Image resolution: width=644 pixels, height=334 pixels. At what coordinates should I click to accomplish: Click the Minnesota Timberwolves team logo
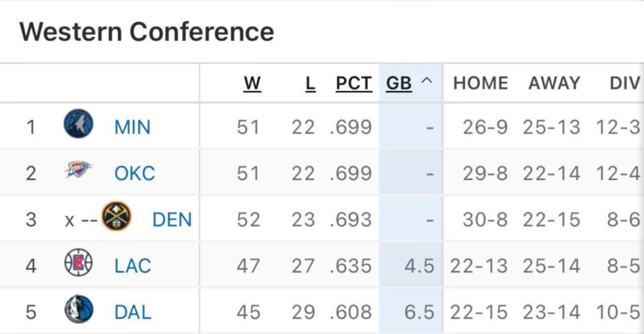[78, 124]
